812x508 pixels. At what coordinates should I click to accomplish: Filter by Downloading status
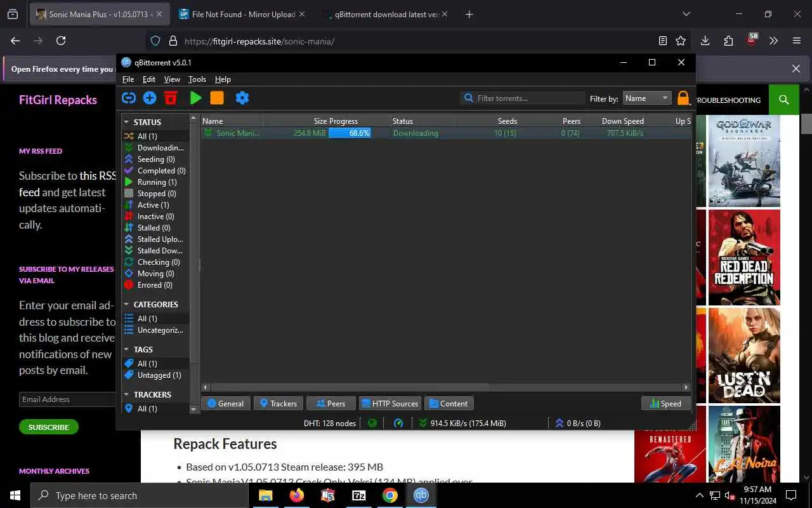coord(154,148)
